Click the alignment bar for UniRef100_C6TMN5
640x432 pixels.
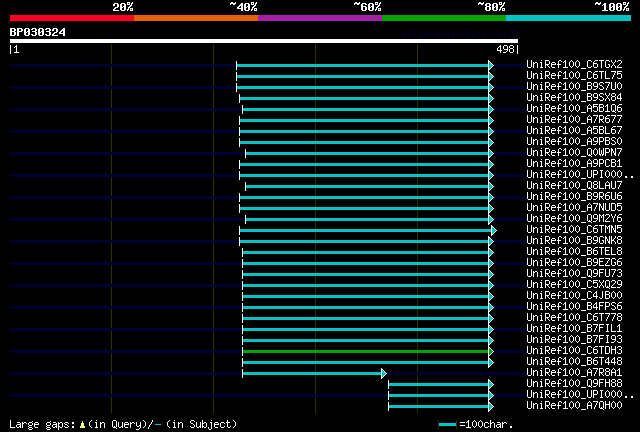pyautogui.click(x=368, y=231)
